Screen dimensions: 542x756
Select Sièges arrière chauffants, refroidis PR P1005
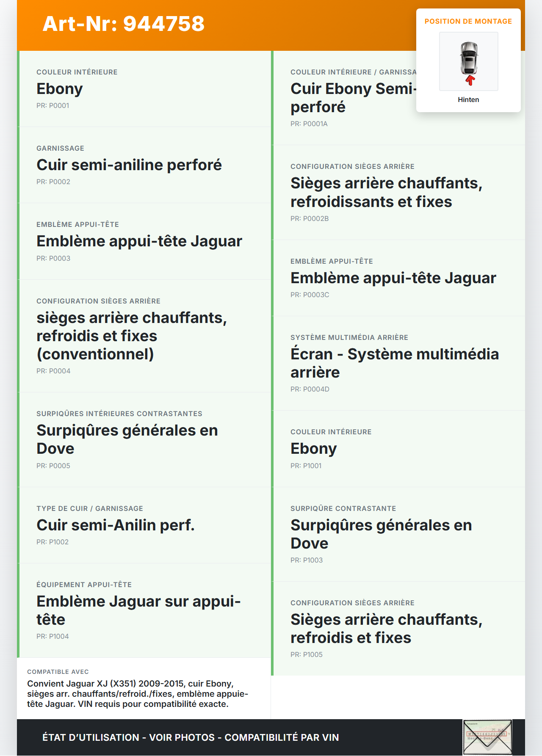tap(386, 629)
